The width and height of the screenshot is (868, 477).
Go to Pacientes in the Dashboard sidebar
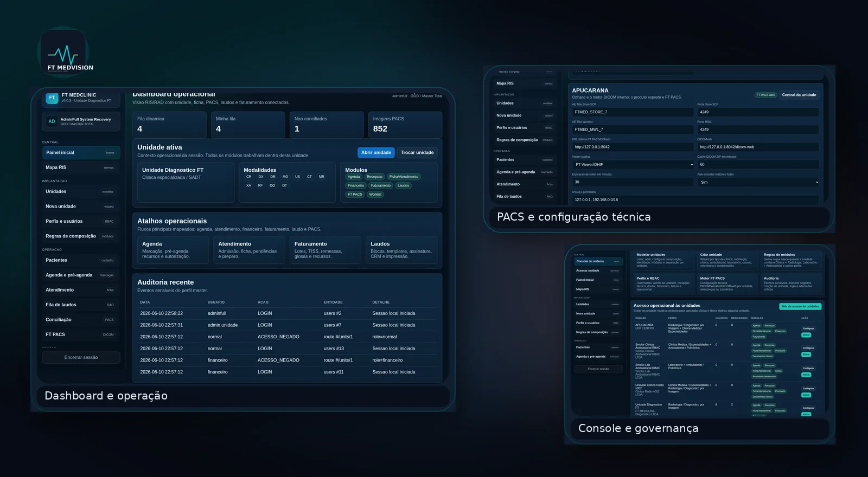pos(81,260)
